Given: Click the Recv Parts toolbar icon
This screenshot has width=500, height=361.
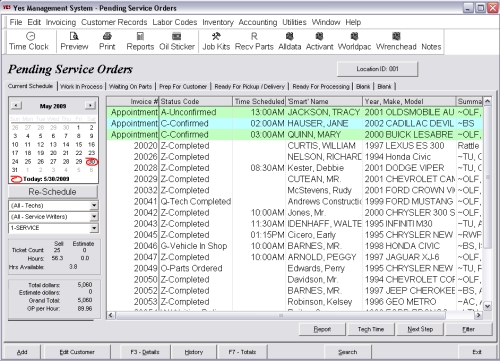Looking at the screenshot, I should [x=254, y=41].
